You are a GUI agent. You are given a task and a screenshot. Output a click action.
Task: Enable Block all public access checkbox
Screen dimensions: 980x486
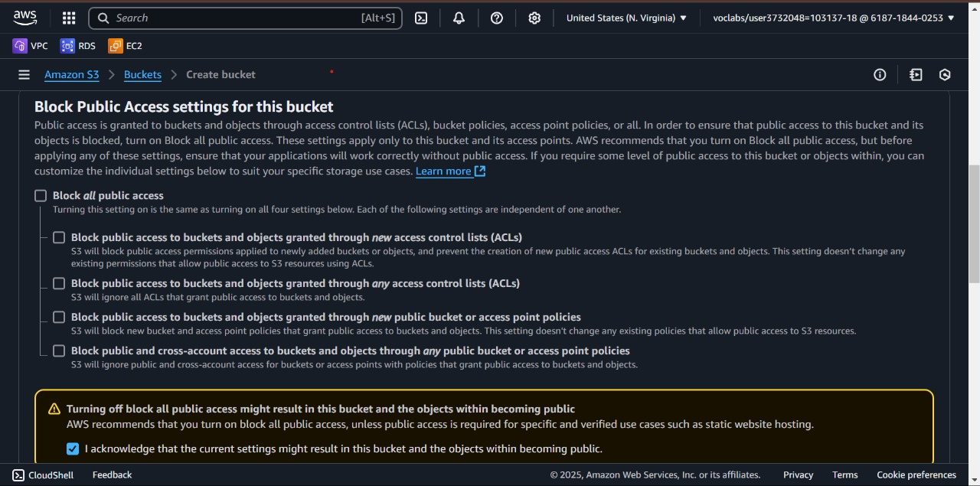coord(41,196)
